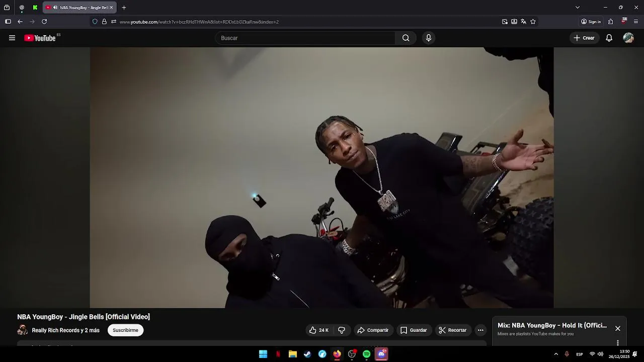Viewport: 644px width, 362px height.
Task: Show hidden system tray icons
Action: (556, 354)
